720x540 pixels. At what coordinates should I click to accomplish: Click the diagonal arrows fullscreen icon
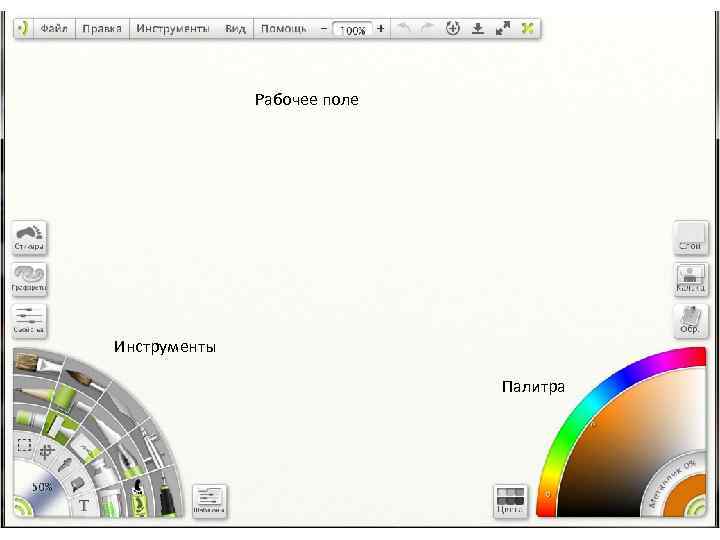pyautogui.click(x=503, y=28)
